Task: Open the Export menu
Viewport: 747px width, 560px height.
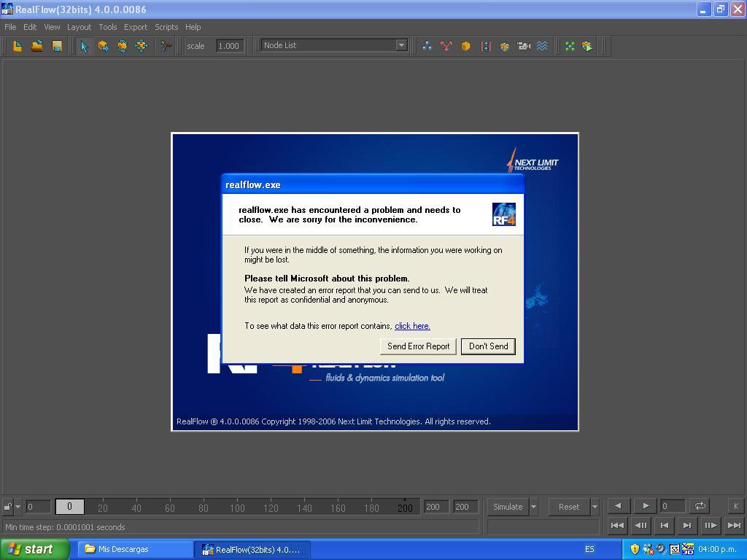Action: pos(136,27)
